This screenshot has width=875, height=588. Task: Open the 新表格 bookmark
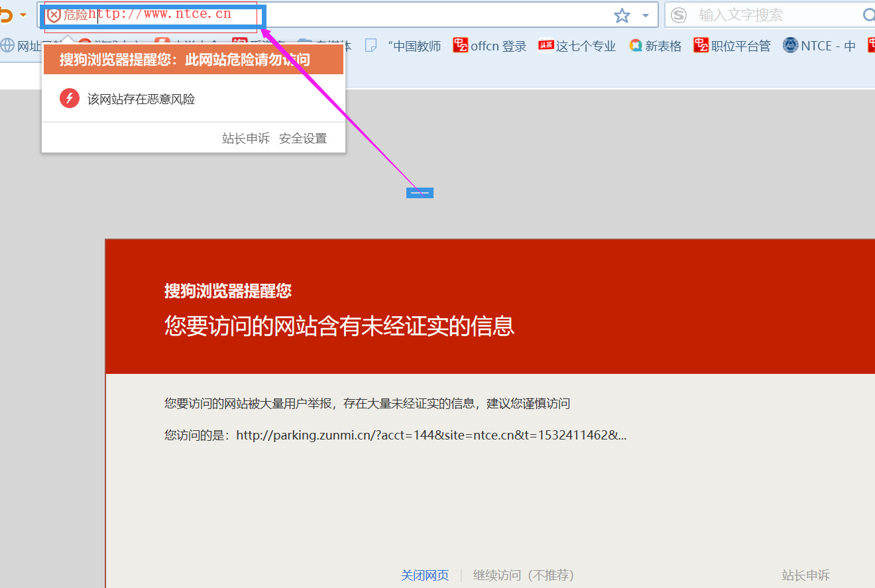click(x=656, y=46)
